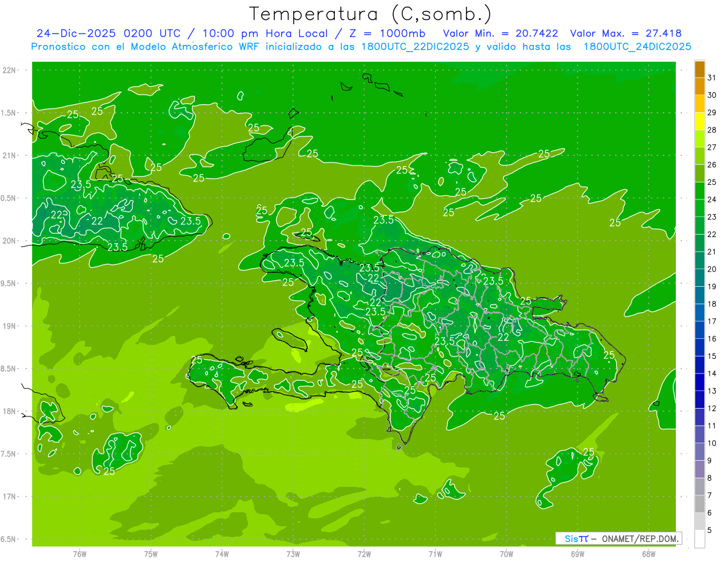Click the '68W' longitude axis label

649,554
